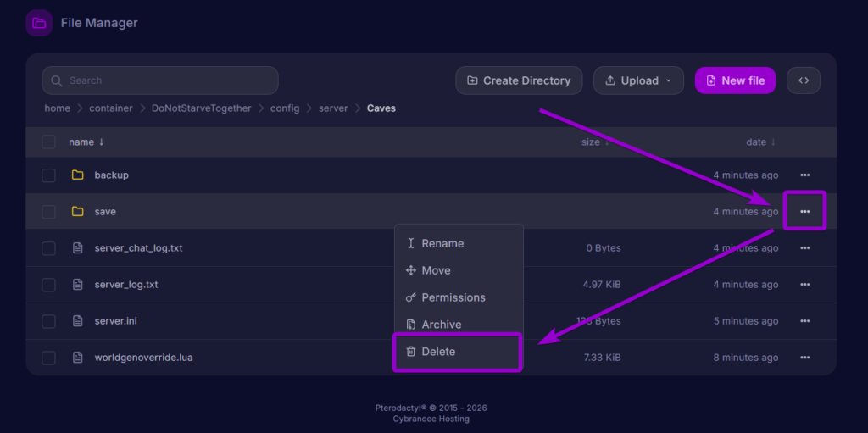Open three-dot menu for backup folder
The height and width of the screenshot is (433, 868).
pos(805,175)
